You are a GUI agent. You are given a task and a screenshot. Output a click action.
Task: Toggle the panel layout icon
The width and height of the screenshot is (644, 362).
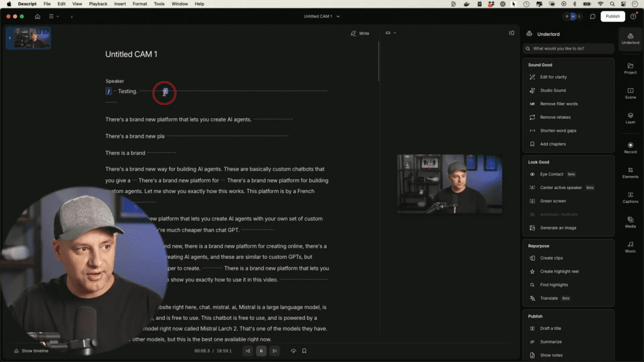point(511,33)
